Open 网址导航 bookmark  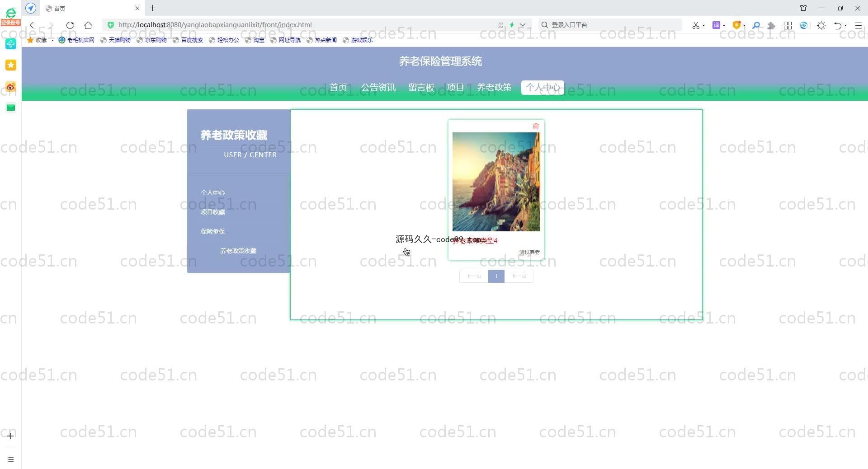pyautogui.click(x=286, y=40)
